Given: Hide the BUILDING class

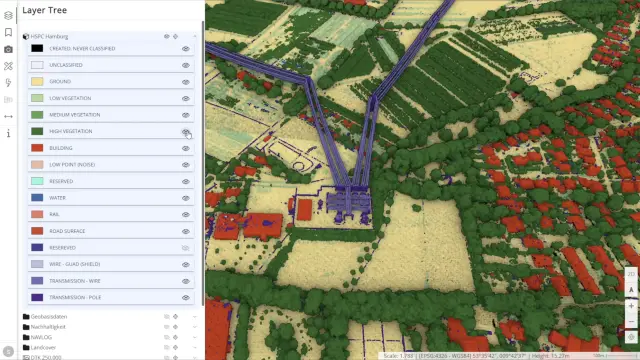Looking at the screenshot, I should click(x=186, y=148).
